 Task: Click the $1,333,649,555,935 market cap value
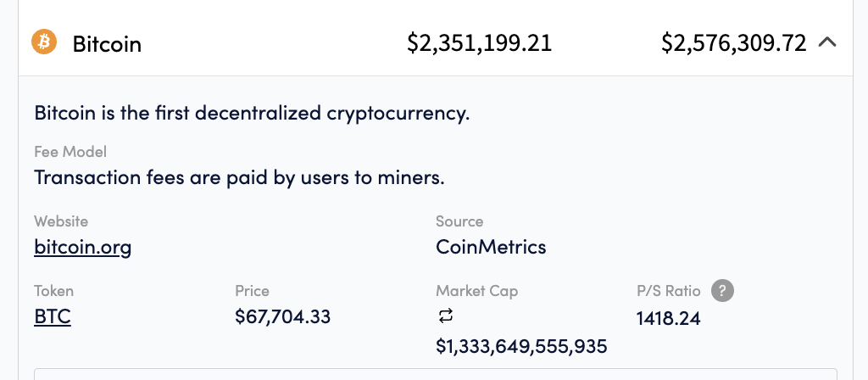(521, 346)
